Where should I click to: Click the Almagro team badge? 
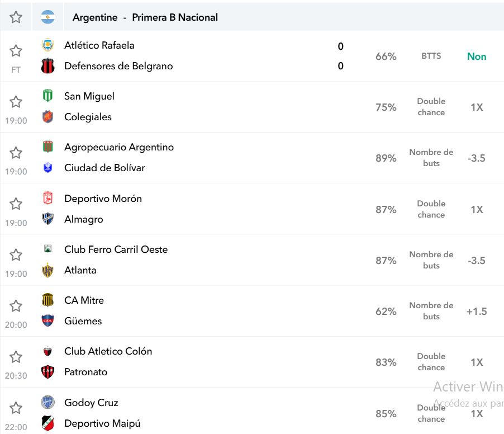click(47, 219)
